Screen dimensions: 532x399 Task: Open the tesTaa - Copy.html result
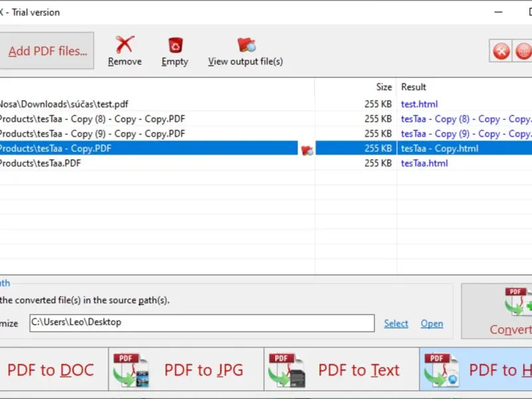(x=440, y=148)
